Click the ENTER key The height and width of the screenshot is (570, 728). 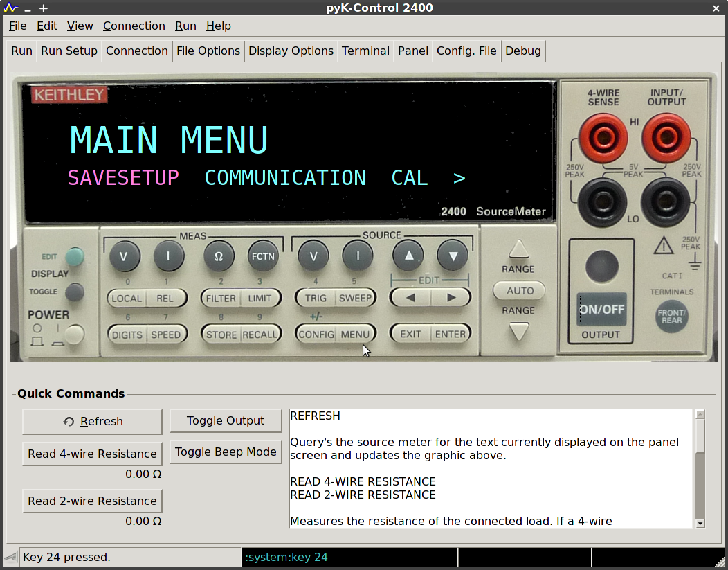(451, 334)
